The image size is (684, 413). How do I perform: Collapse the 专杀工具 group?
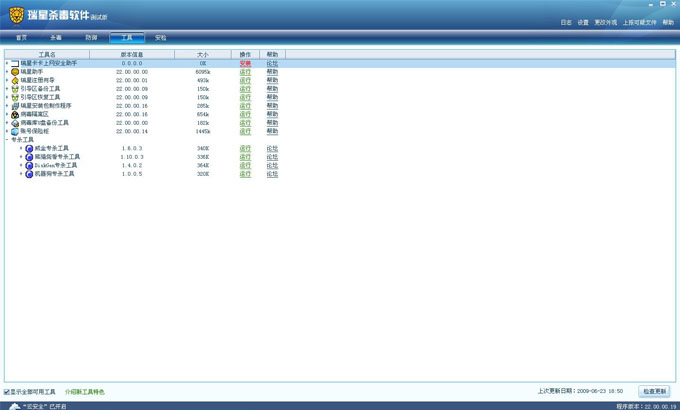click(7, 140)
